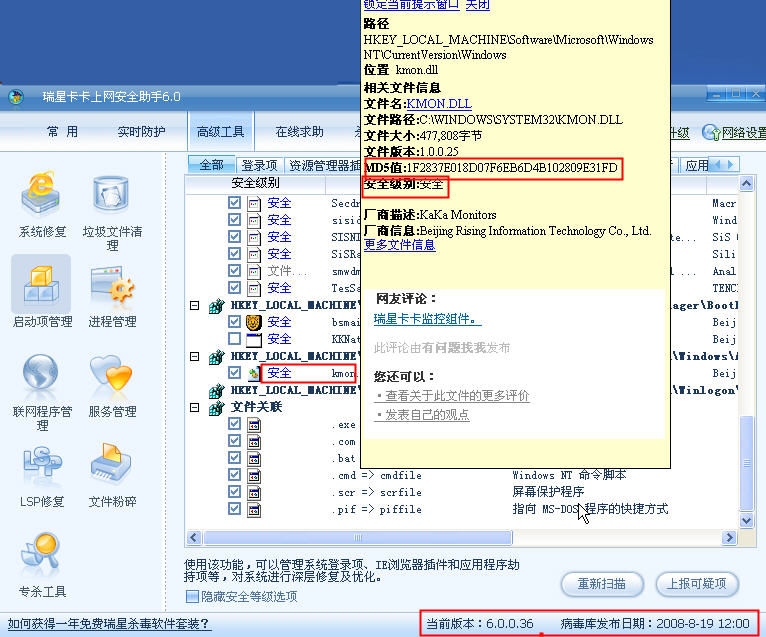Open the KMON.DLL file name link
The image size is (766, 637).
pyautogui.click(x=439, y=104)
